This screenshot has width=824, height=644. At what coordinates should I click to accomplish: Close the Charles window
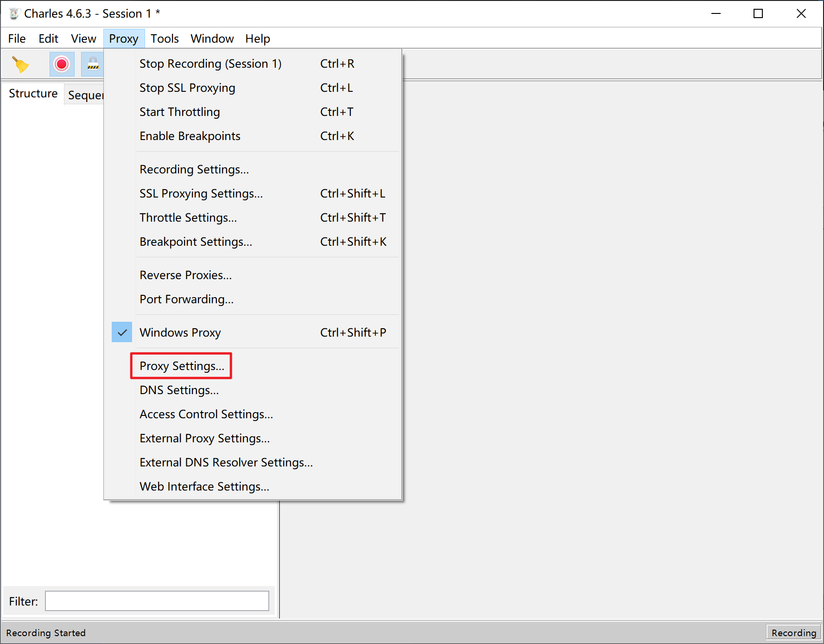click(801, 13)
